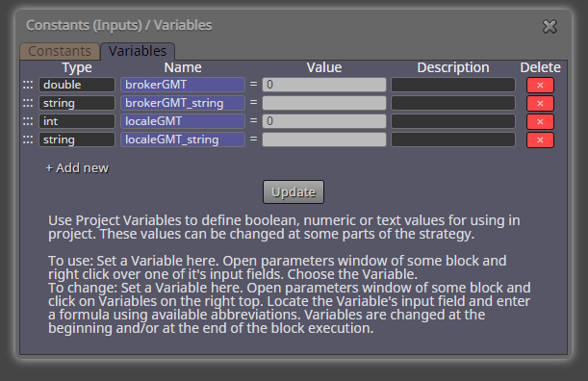588x381 pixels.
Task: Click the description field of brokerGMT_string
Action: [x=453, y=103]
